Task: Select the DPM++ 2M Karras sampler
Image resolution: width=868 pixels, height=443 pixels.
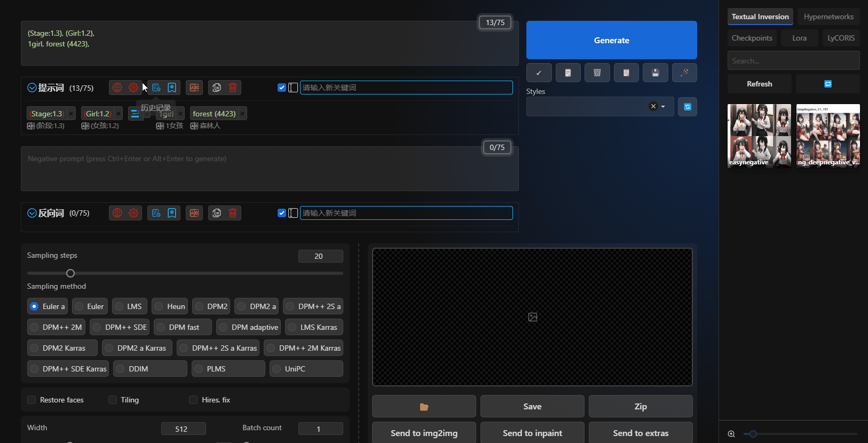Action: [x=303, y=348]
